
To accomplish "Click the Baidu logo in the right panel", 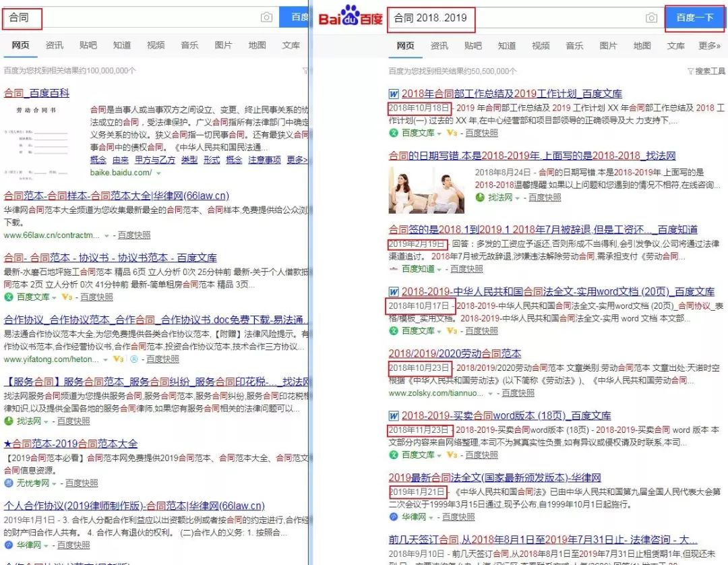I will click(x=351, y=16).
